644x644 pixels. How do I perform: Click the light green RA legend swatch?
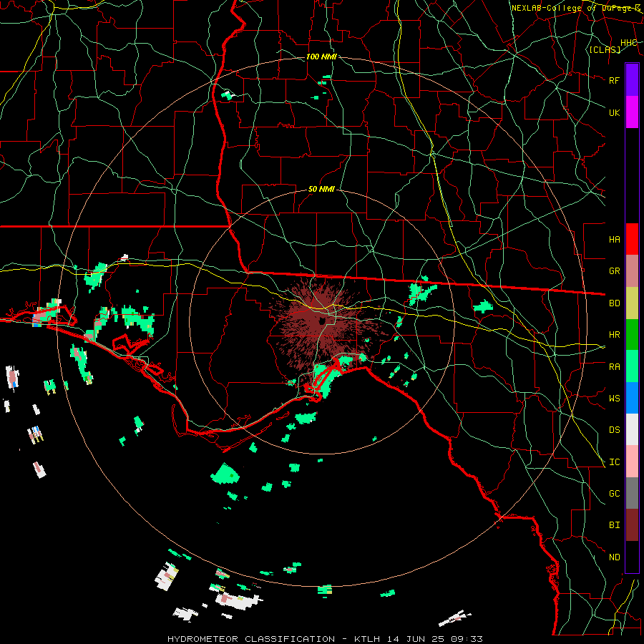(632, 366)
